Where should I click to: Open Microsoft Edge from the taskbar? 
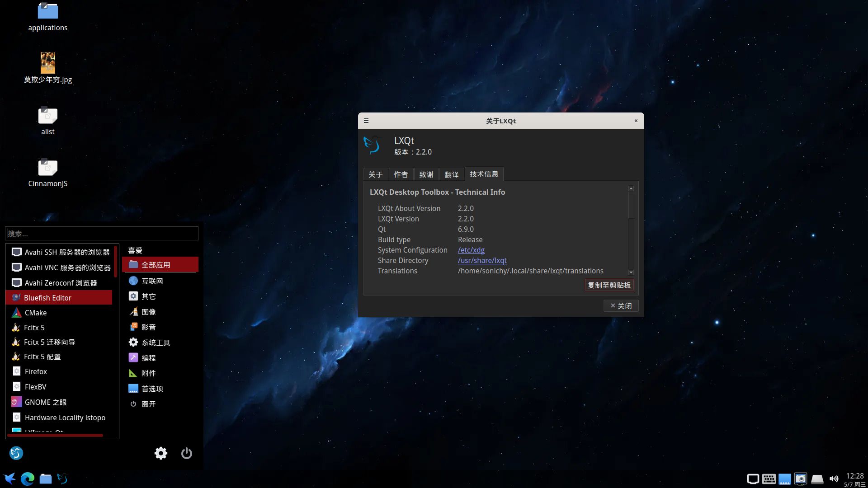(x=27, y=479)
